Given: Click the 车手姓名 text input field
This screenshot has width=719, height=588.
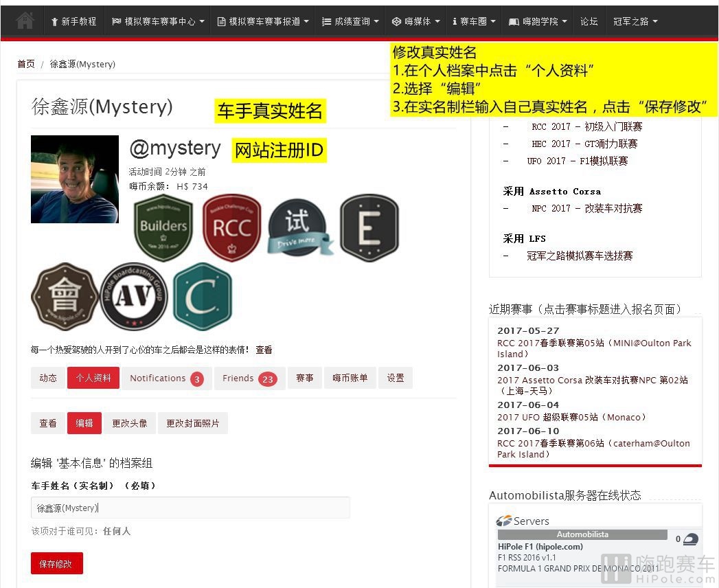Looking at the screenshot, I should pos(190,508).
